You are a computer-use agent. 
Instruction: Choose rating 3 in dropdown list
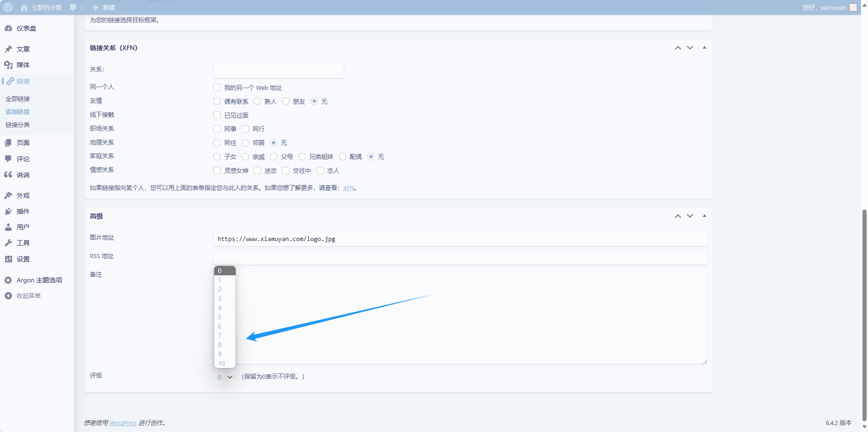(x=225, y=299)
